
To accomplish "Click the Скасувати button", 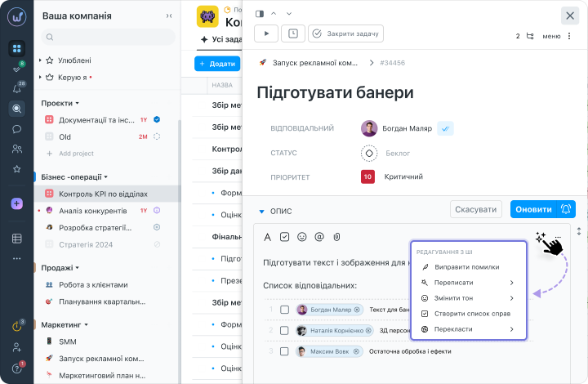I will (x=475, y=209).
